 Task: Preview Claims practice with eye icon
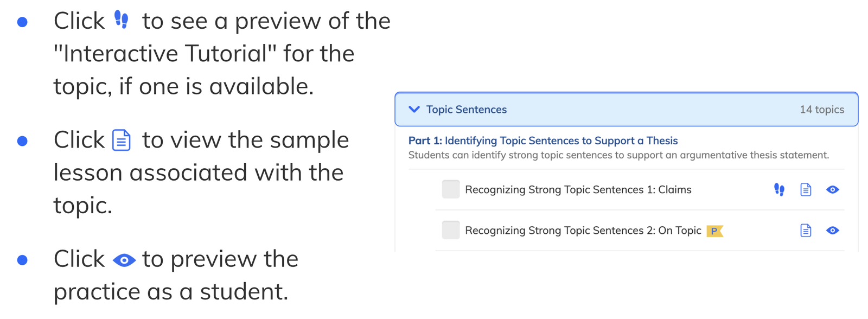[832, 189]
